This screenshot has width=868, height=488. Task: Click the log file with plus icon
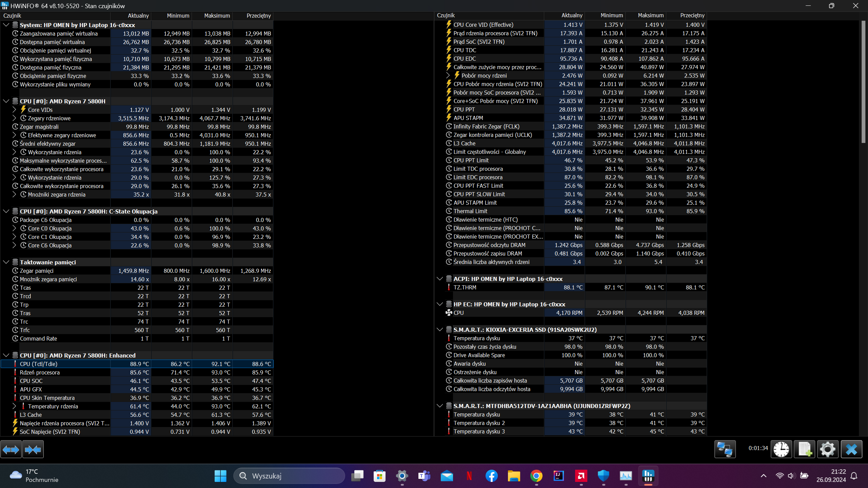pos(805,449)
